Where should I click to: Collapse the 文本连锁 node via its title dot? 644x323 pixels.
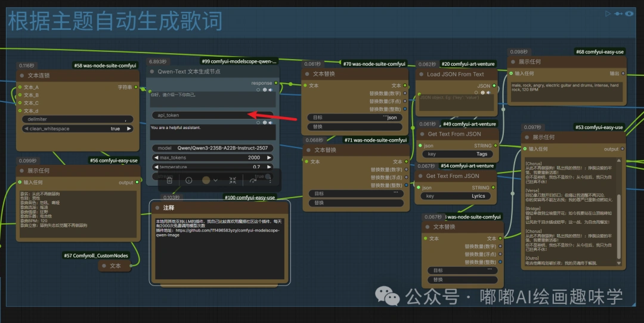point(22,75)
